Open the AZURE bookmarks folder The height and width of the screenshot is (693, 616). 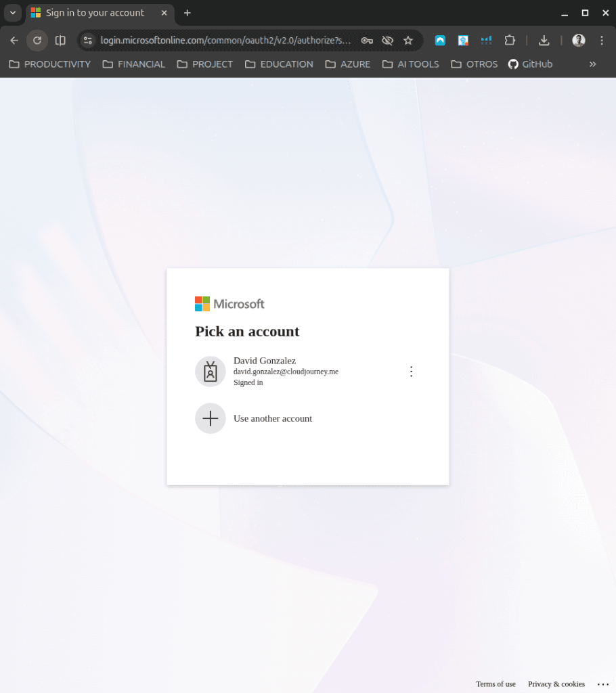348,64
